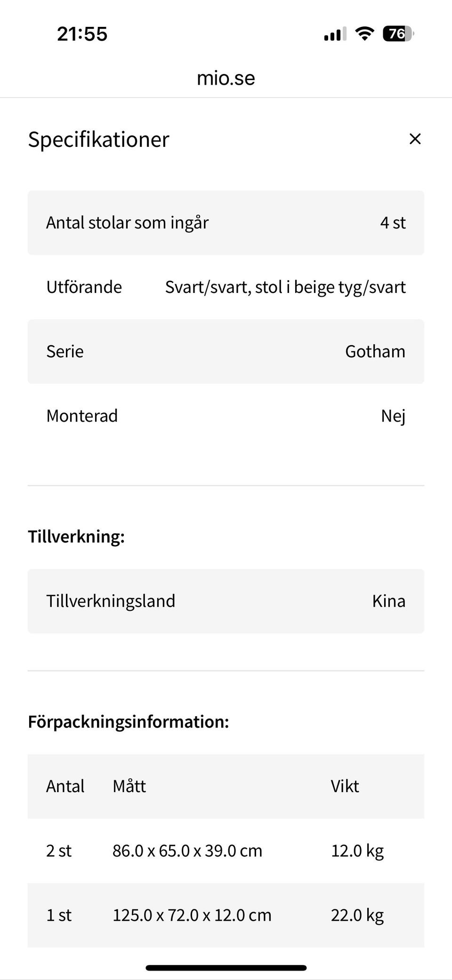Close the Specifikationer panel
Screen dimensions: 452x980
[415, 139]
